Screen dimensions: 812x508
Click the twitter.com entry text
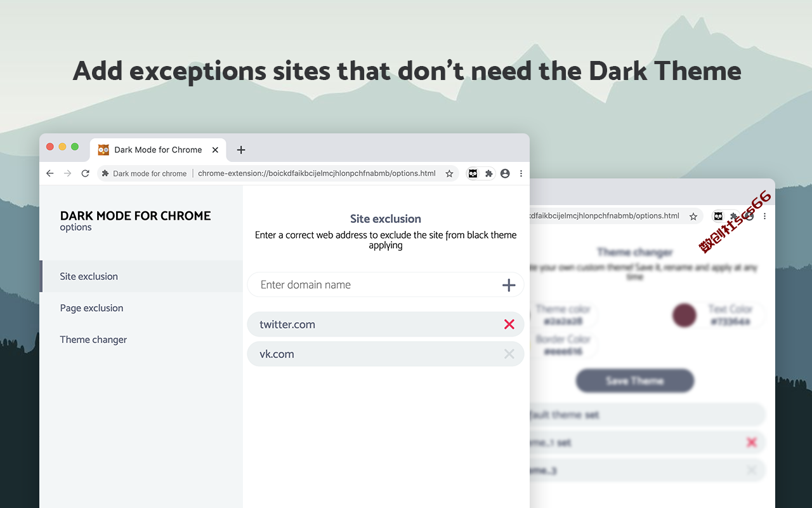(287, 324)
